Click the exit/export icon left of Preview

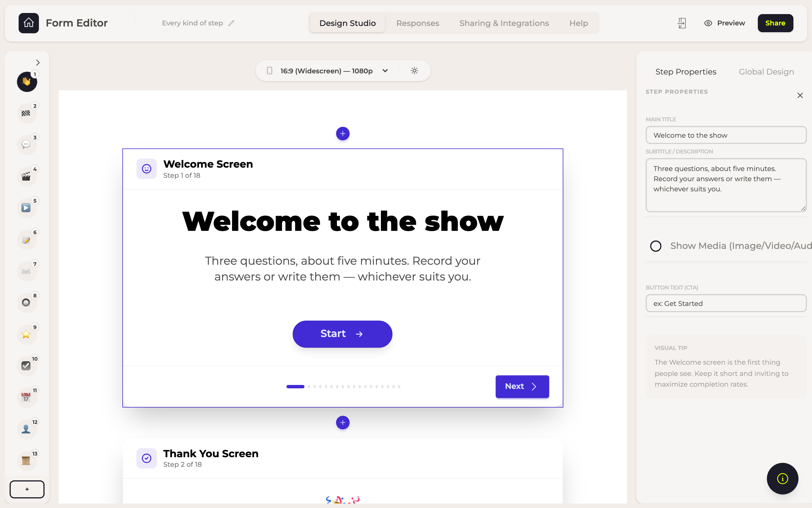(x=681, y=23)
